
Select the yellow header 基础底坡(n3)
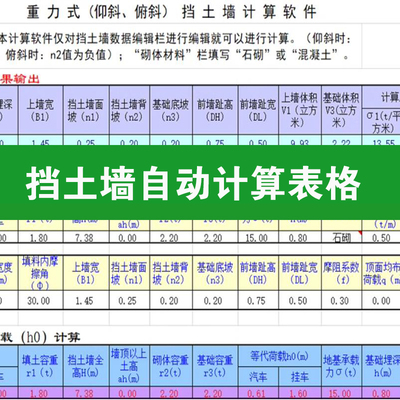[x=215, y=273]
